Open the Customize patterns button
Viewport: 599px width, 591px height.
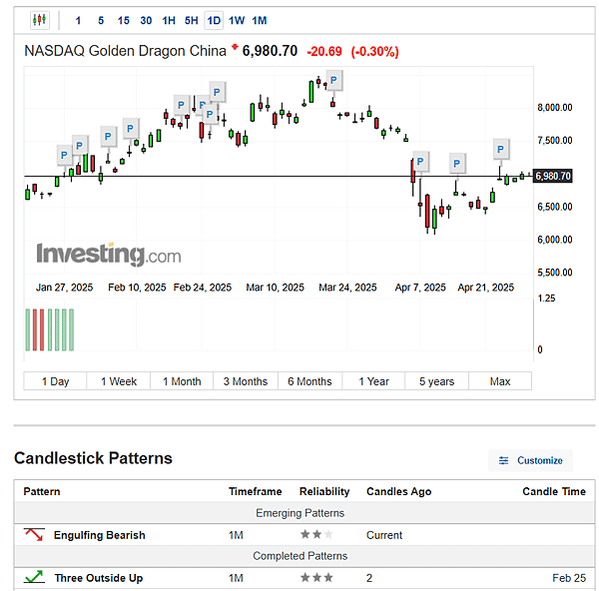tap(530, 460)
